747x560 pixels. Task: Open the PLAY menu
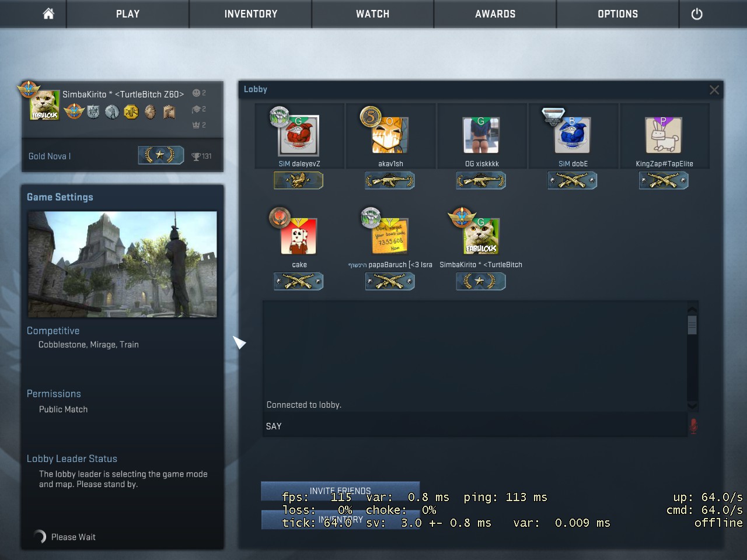coord(128,13)
